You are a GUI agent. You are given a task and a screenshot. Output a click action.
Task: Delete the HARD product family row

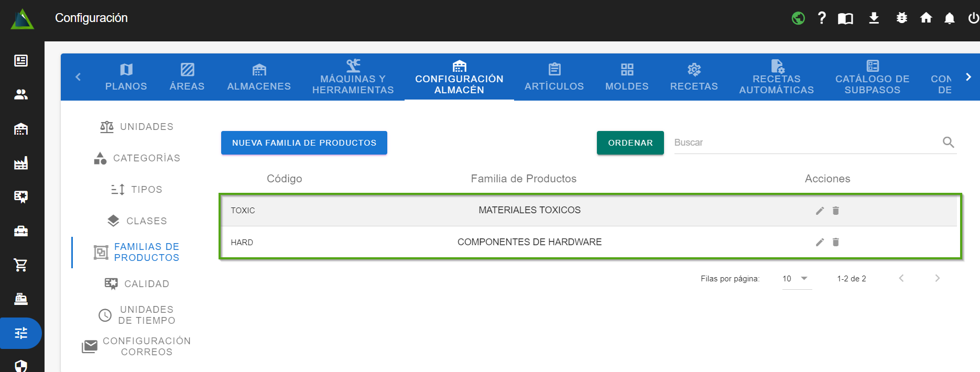(x=836, y=242)
